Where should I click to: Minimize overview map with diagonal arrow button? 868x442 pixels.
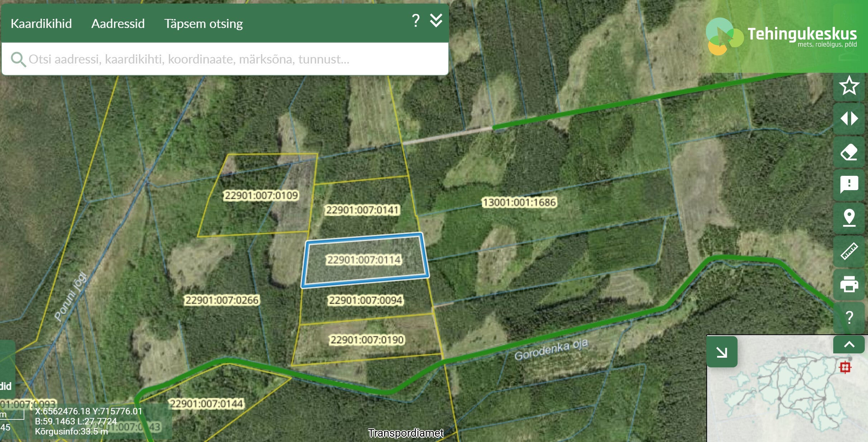(721, 352)
